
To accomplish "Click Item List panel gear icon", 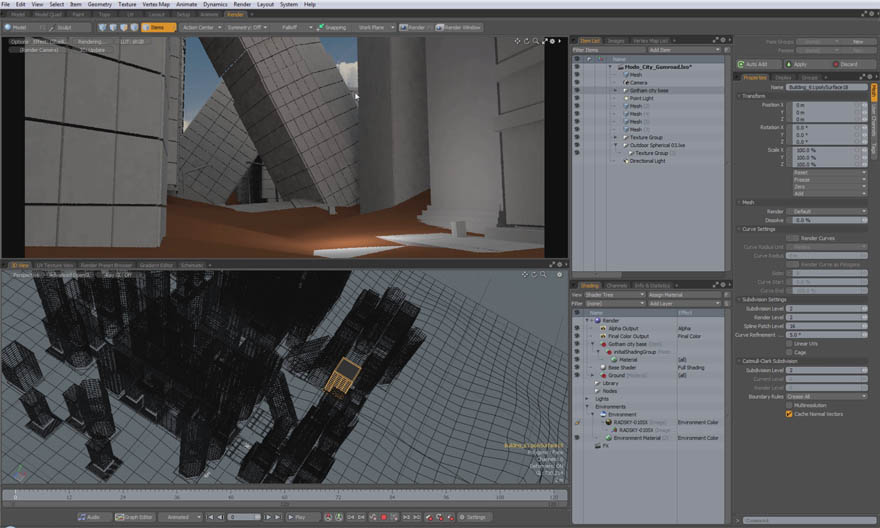I will (x=723, y=40).
